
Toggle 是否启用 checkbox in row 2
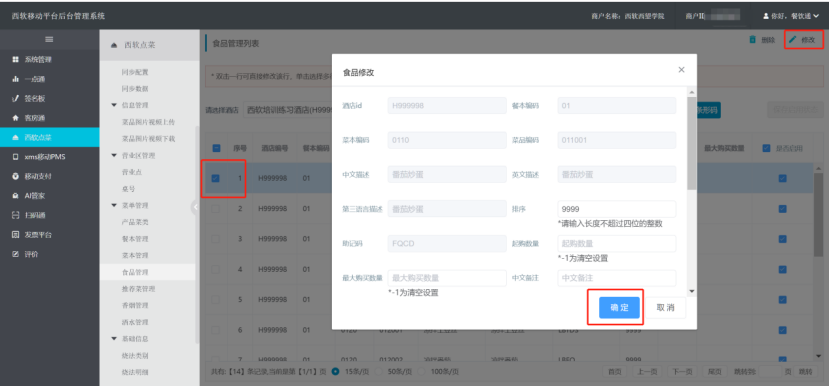pyautogui.click(x=782, y=209)
